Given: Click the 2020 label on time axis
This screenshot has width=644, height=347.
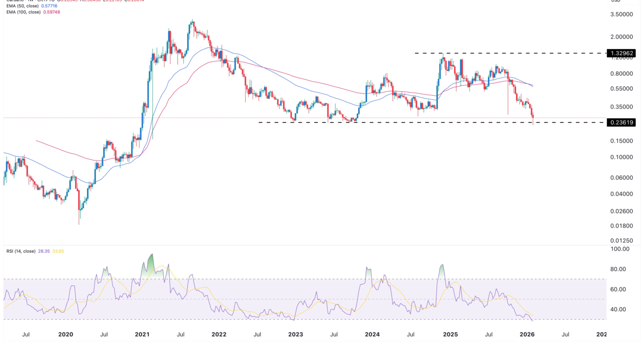Looking at the screenshot, I should [x=65, y=335].
